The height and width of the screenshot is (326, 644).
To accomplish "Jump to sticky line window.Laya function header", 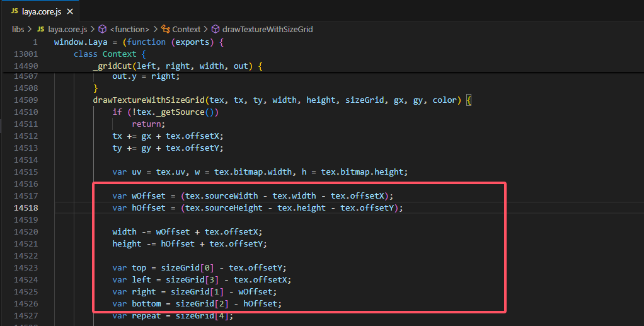I will pos(139,42).
